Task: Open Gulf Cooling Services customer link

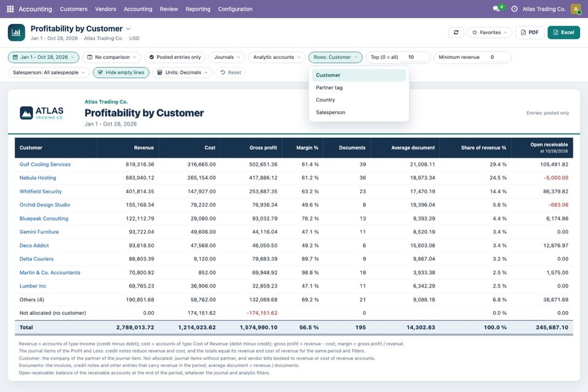Action: point(45,164)
